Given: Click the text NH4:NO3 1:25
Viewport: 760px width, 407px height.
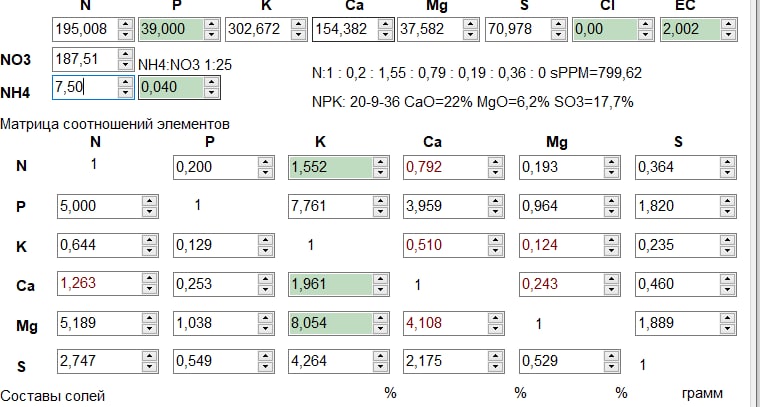Looking at the screenshot, I should (x=185, y=65).
